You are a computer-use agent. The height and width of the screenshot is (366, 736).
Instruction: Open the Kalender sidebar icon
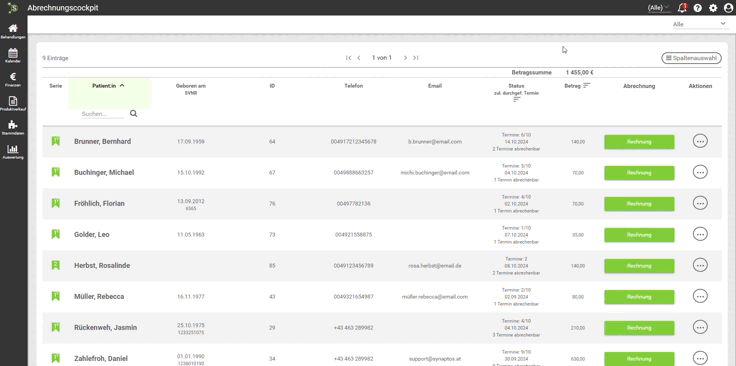point(13,55)
